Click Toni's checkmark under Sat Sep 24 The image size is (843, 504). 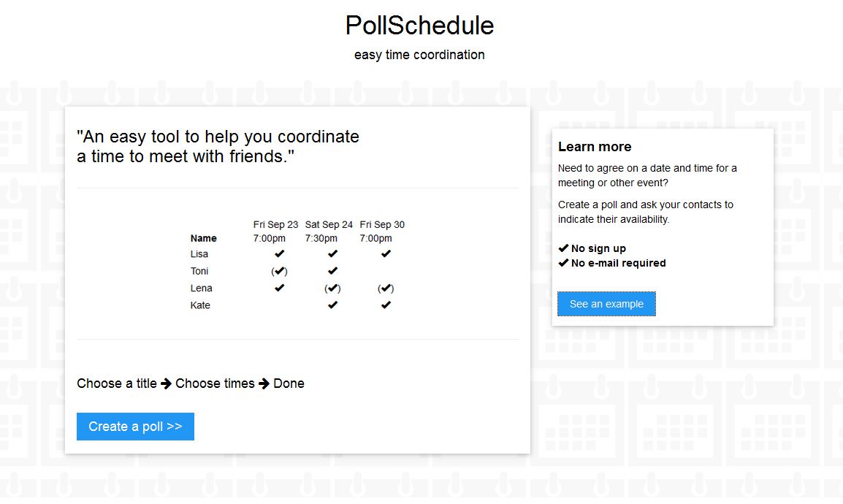tap(332, 270)
